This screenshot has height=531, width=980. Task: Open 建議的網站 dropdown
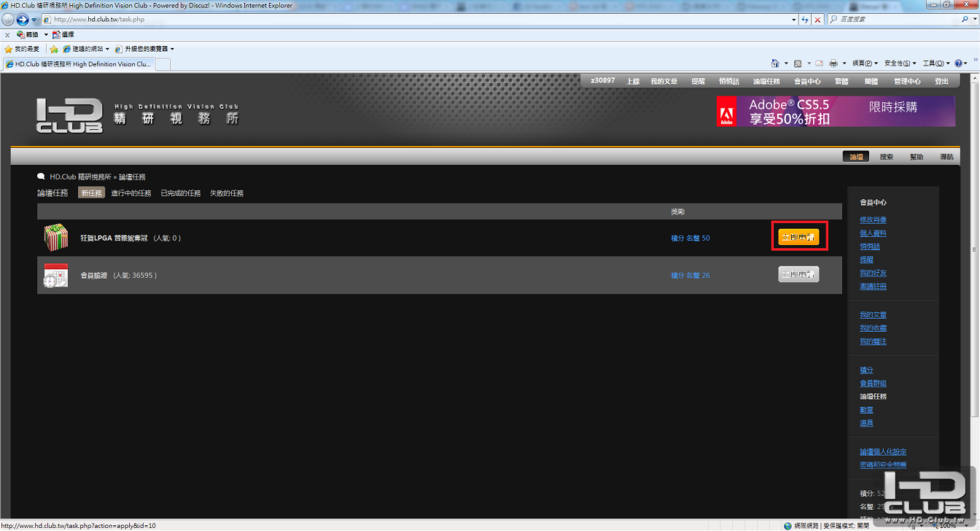coord(85,49)
